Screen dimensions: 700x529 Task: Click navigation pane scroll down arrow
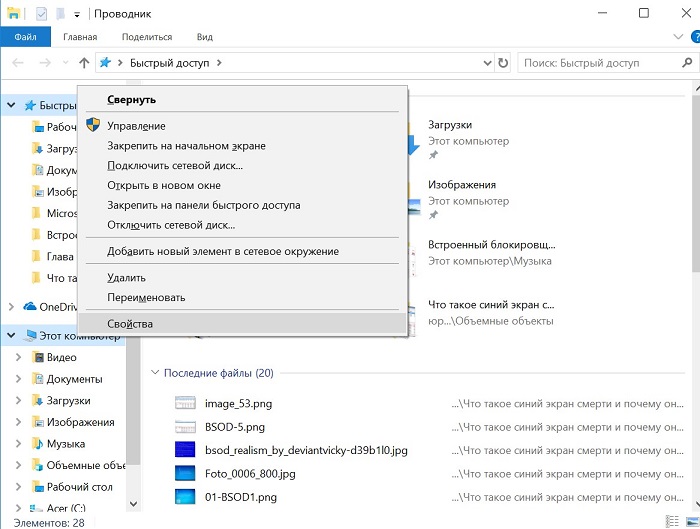pyautogui.click(x=133, y=504)
